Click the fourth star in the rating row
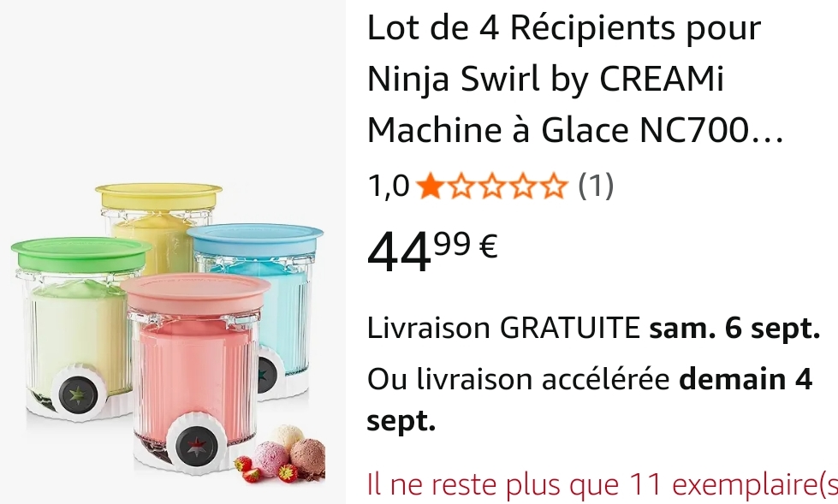The image size is (838, 504). pos(523,187)
